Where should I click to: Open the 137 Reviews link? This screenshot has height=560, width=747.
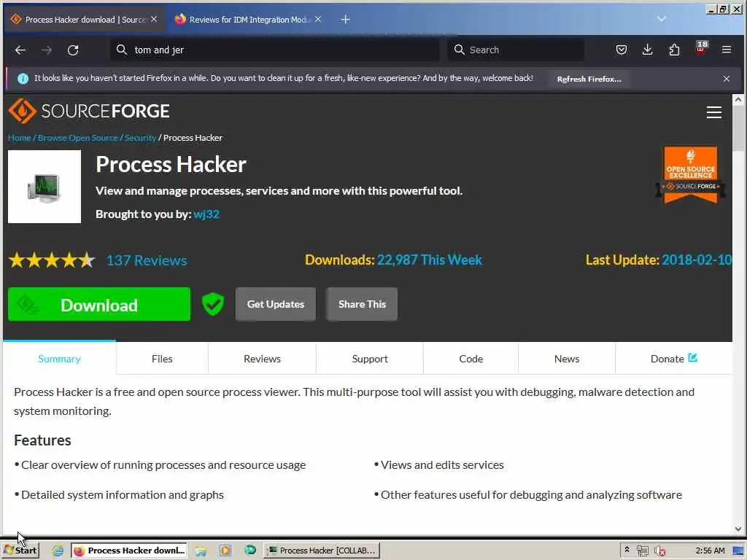[146, 260]
